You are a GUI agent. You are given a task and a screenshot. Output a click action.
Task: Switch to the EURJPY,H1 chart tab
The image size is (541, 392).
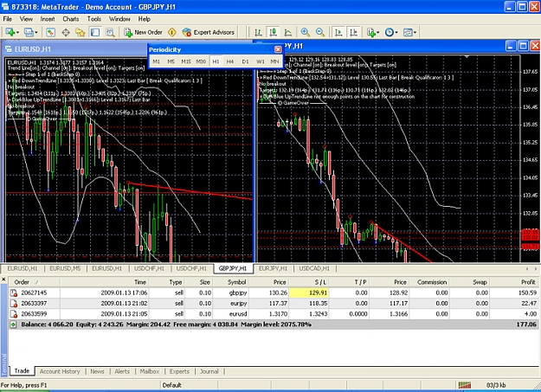pyautogui.click(x=273, y=268)
